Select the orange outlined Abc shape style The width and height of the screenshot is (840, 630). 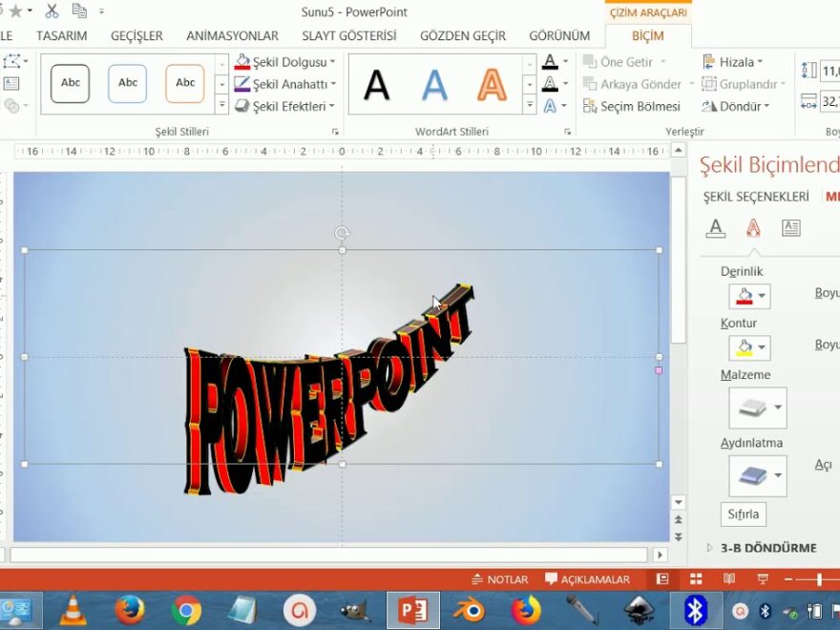coord(185,84)
